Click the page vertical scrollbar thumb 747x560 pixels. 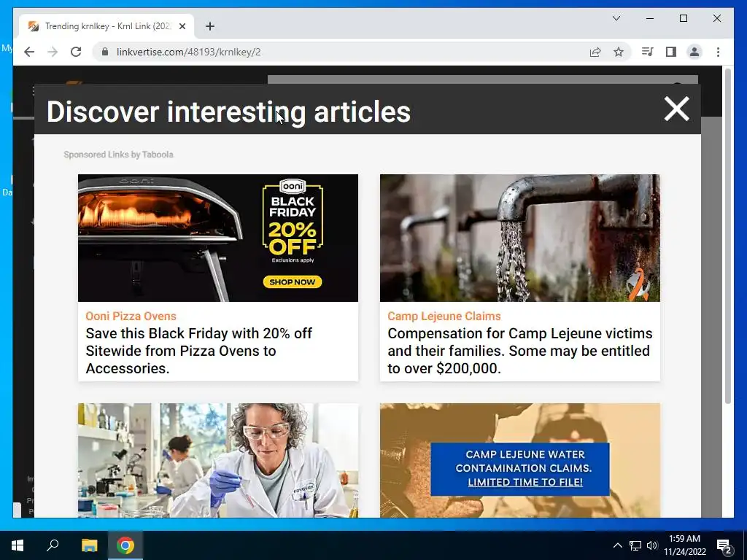727,236
